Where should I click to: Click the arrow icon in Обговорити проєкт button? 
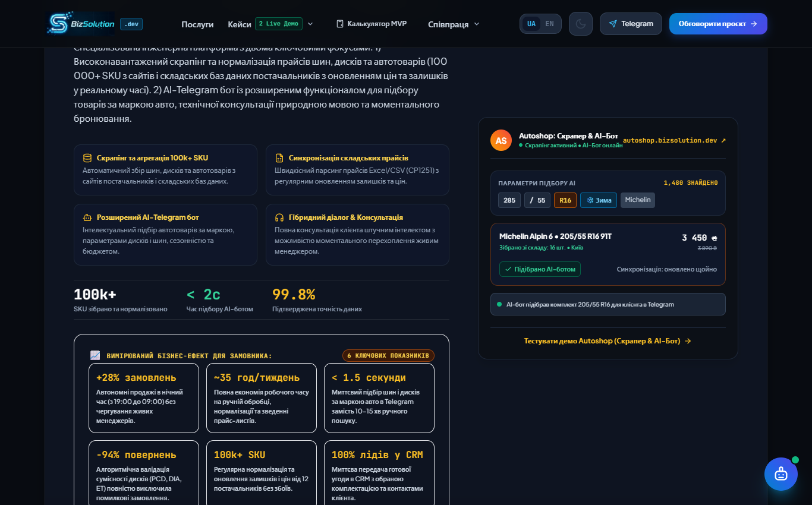[x=754, y=24]
